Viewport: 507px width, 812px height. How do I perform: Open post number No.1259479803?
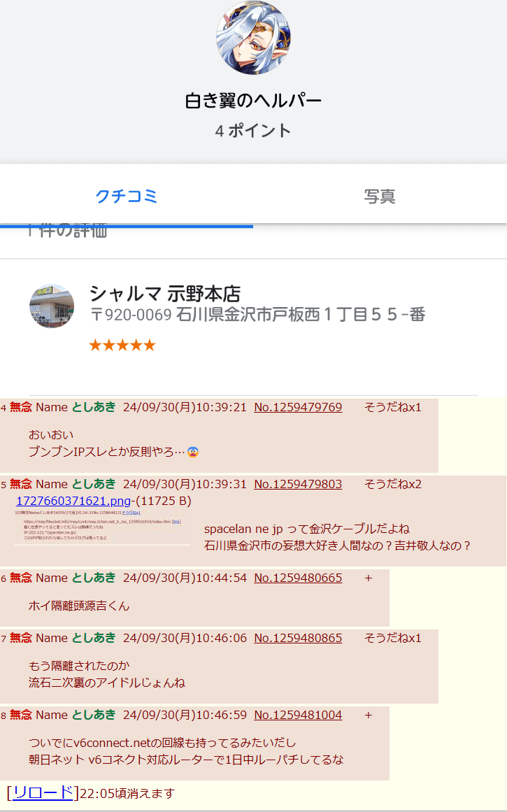pos(298,485)
